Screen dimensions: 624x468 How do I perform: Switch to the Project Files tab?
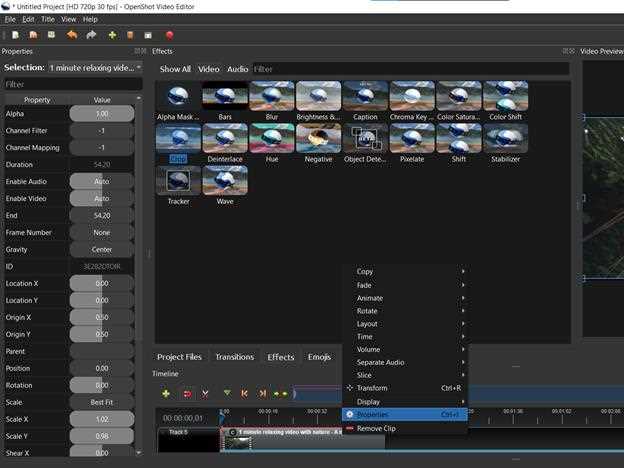click(x=179, y=357)
